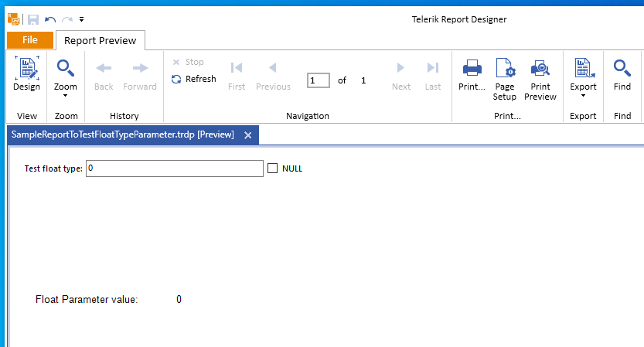This screenshot has width=644, height=347.
Task: Go Forward in preview history
Action: point(140,77)
